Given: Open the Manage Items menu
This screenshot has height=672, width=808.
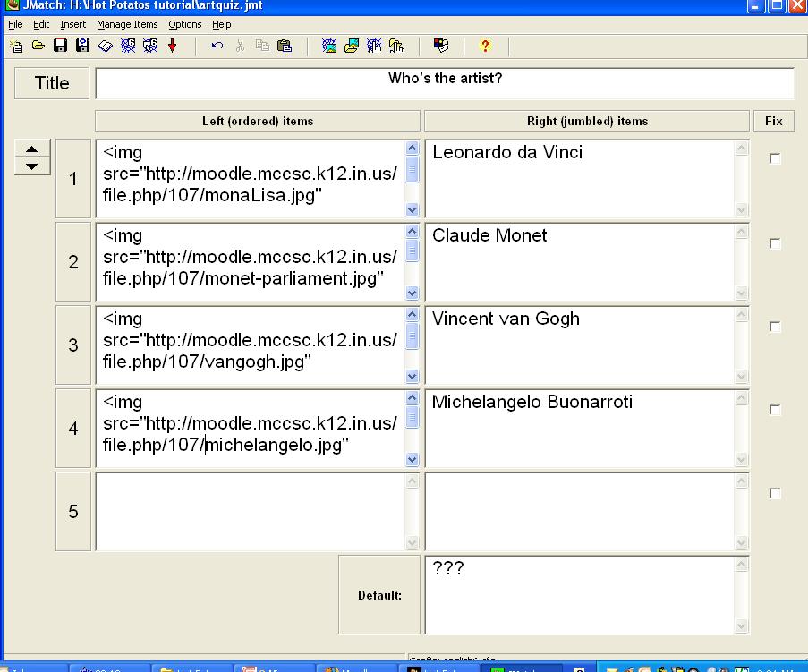Looking at the screenshot, I should tap(127, 24).
